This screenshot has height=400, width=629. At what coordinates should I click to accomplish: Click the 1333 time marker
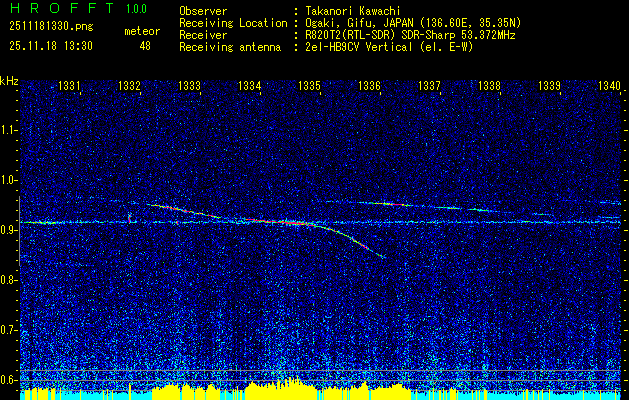point(189,85)
